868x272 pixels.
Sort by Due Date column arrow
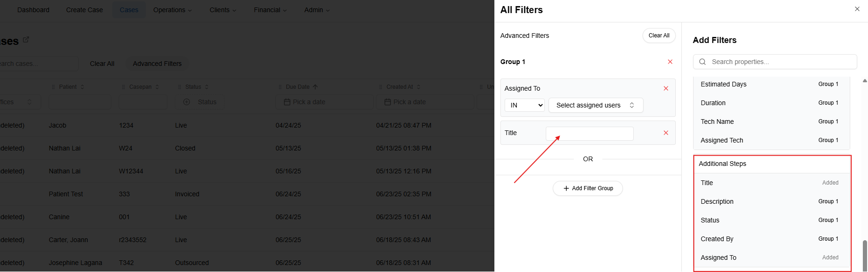tap(315, 87)
